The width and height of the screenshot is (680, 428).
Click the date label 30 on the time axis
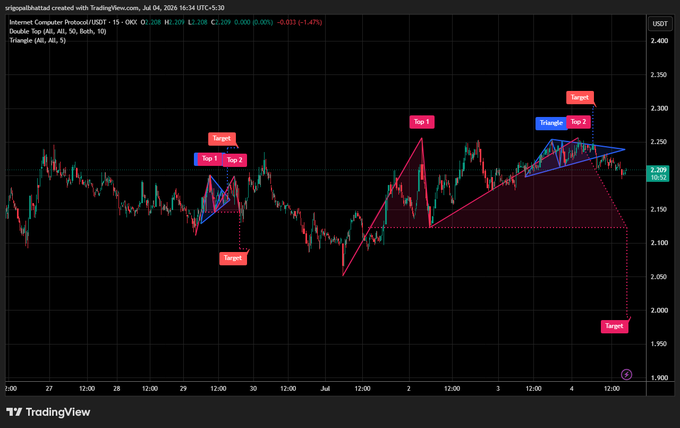pyautogui.click(x=253, y=389)
